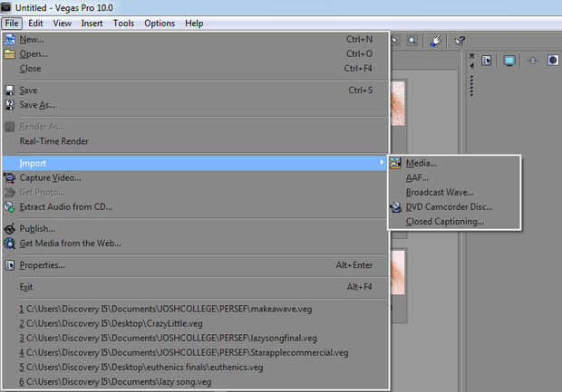Open the Options menu
This screenshot has height=392, width=562.
click(160, 24)
